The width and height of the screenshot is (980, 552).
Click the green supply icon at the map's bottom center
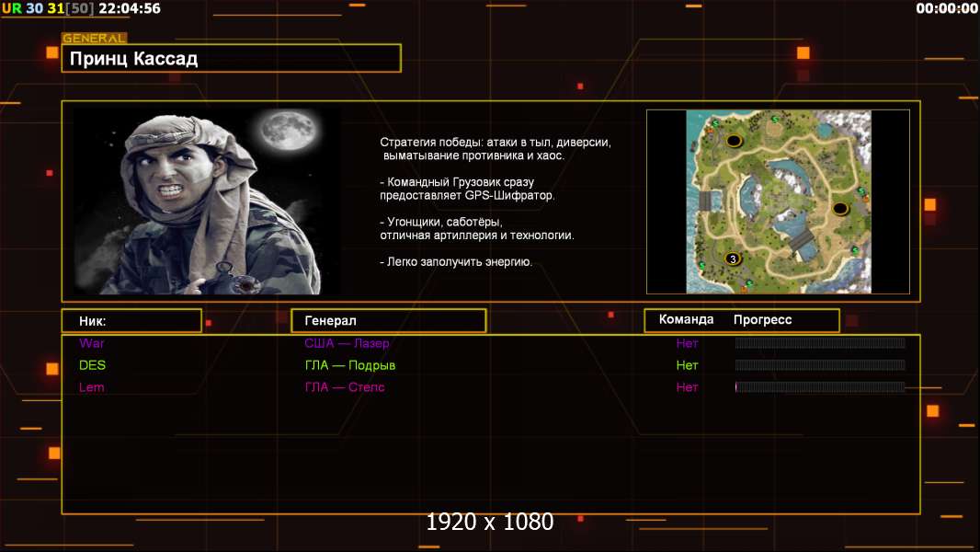[748, 282]
